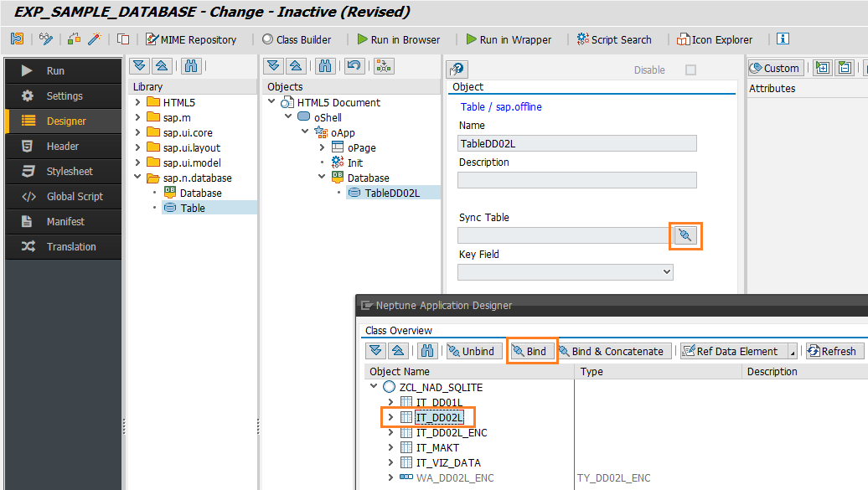868x490 pixels.
Task: Click the Bind button
Action: 532,350
